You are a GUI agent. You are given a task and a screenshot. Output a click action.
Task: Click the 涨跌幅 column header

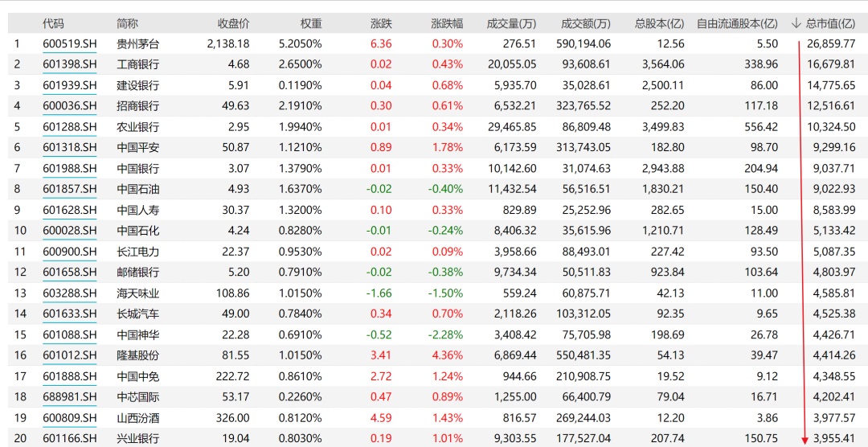coord(447,24)
